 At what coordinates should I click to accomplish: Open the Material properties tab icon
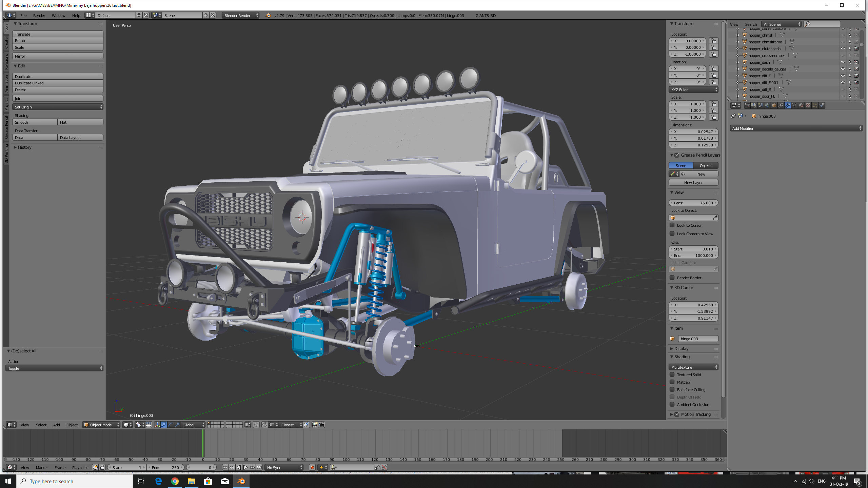[x=801, y=105]
